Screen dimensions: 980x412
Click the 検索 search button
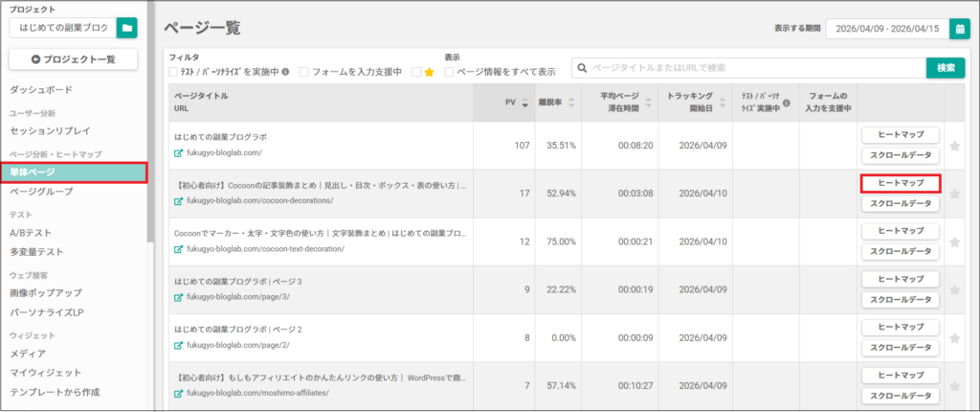[946, 68]
